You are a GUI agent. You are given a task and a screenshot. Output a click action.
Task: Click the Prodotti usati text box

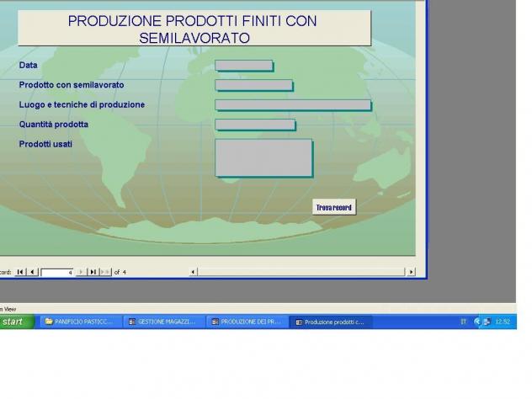click(x=263, y=157)
